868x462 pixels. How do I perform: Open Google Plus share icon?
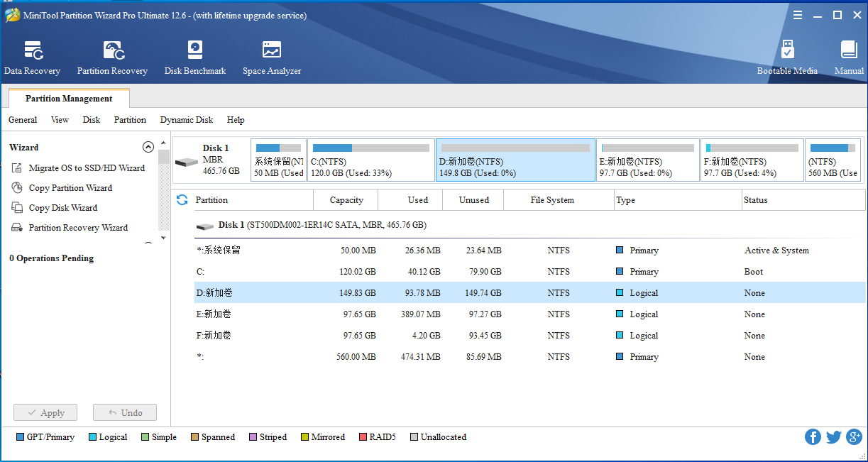855,437
